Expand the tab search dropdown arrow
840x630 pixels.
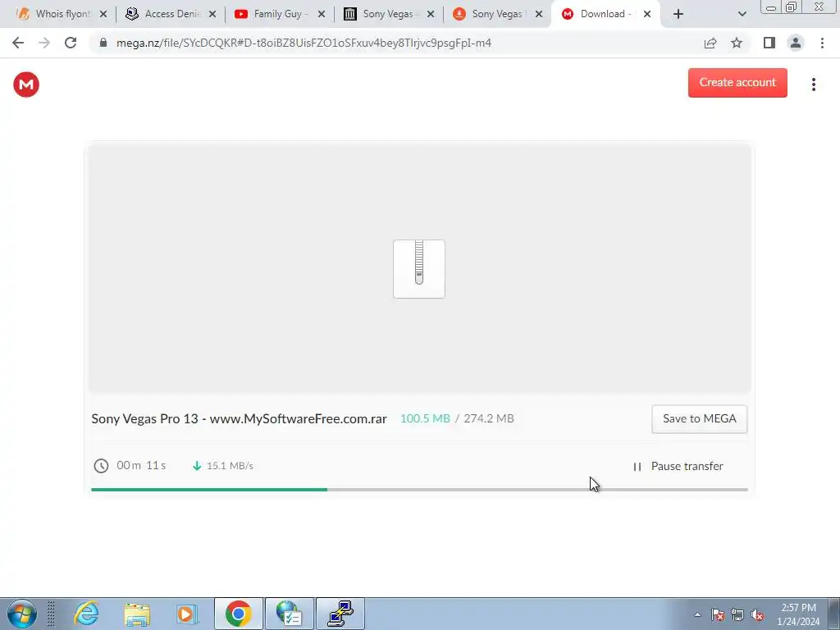(x=742, y=14)
